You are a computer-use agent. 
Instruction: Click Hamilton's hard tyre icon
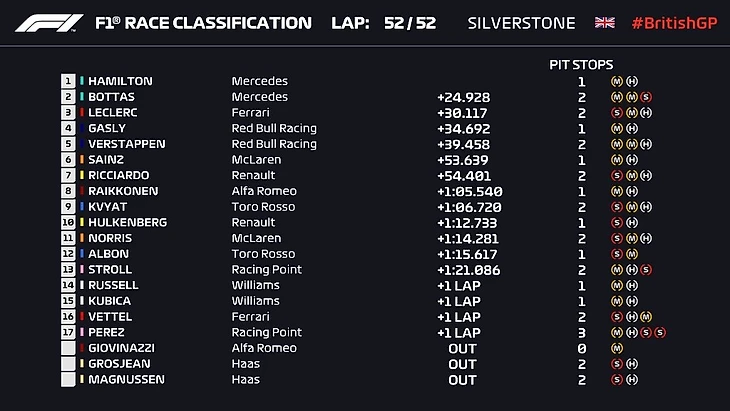[632, 81]
